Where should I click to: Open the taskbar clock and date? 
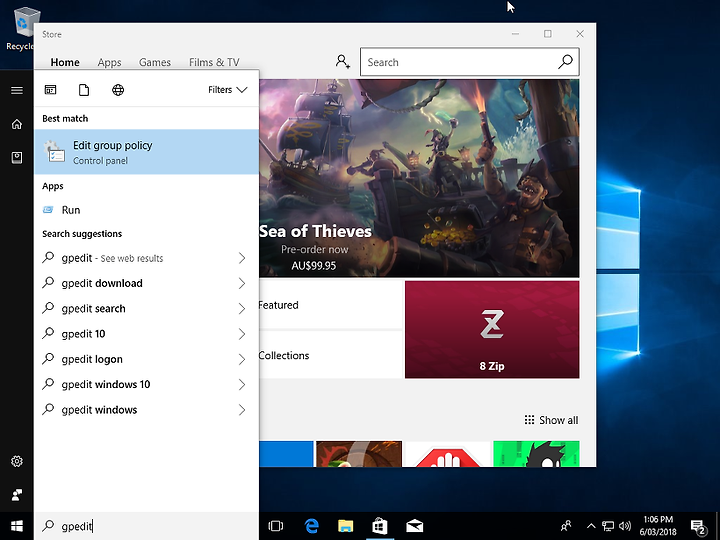click(x=658, y=526)
